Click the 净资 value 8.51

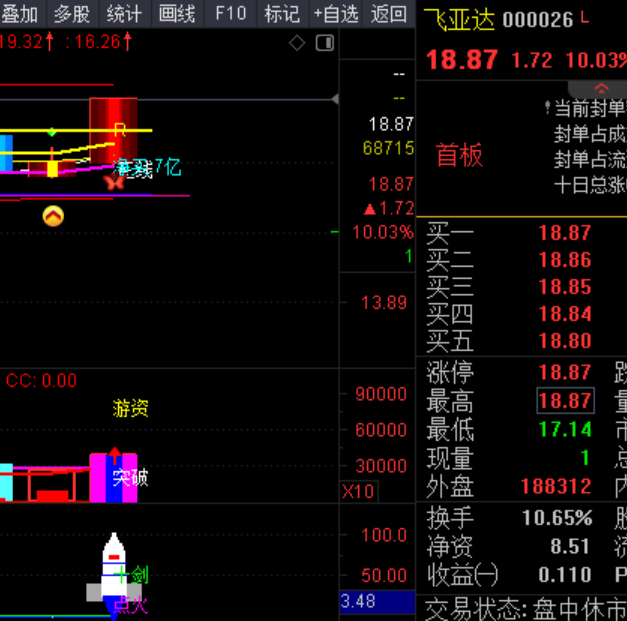pyautogui.click(x=570, y=546)
